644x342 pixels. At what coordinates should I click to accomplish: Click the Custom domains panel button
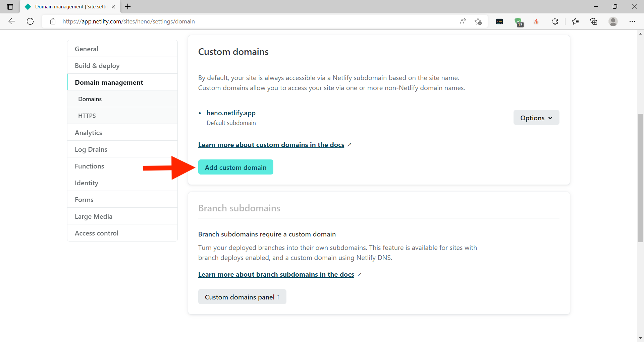(x=242, y=297)
